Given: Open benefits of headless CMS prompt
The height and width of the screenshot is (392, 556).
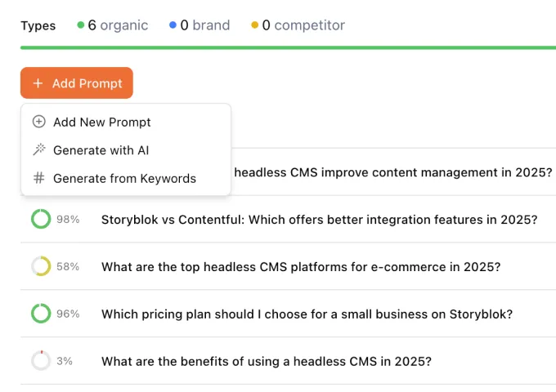Looking at the screenshot, I should [x=267, y=361].
